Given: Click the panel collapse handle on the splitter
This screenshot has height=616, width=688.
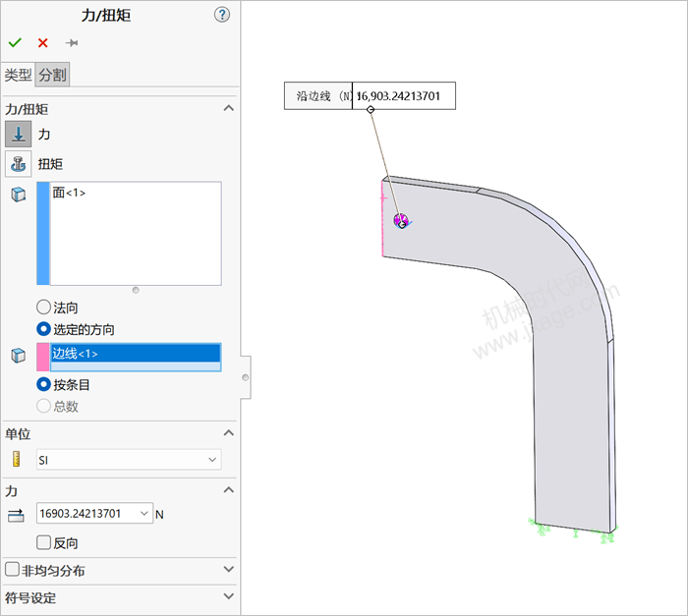Looking at the screenshot, I should coord(246,377).
